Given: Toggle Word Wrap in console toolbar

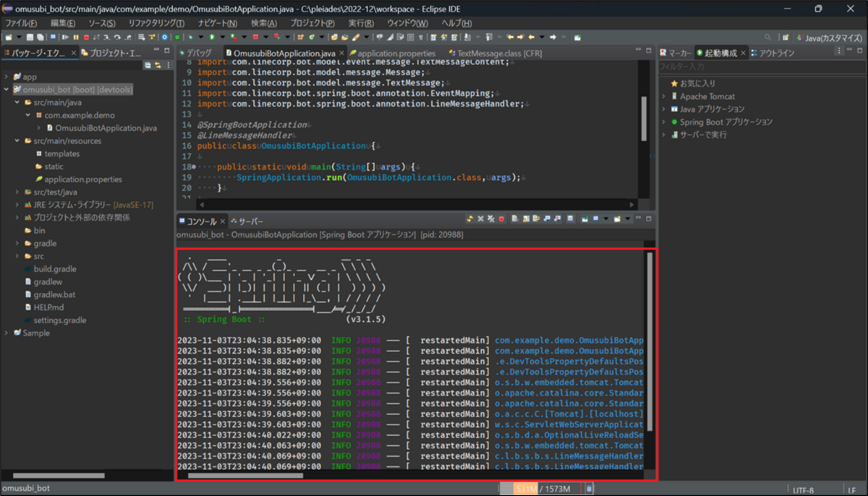Looking at the screenshot, I should click(536, 218).
